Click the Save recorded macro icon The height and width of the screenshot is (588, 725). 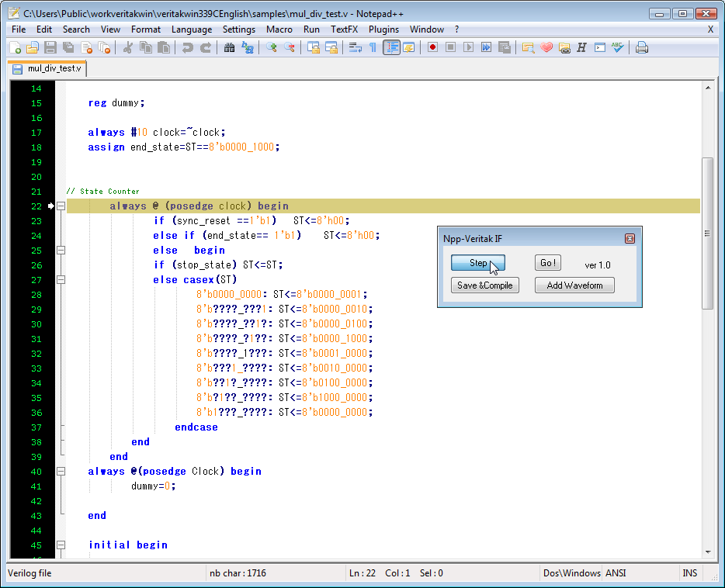click(x=505, y=47)
